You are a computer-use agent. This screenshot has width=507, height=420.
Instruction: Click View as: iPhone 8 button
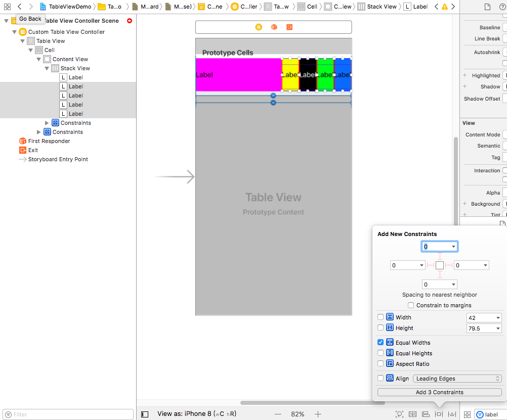pos(196,414)
